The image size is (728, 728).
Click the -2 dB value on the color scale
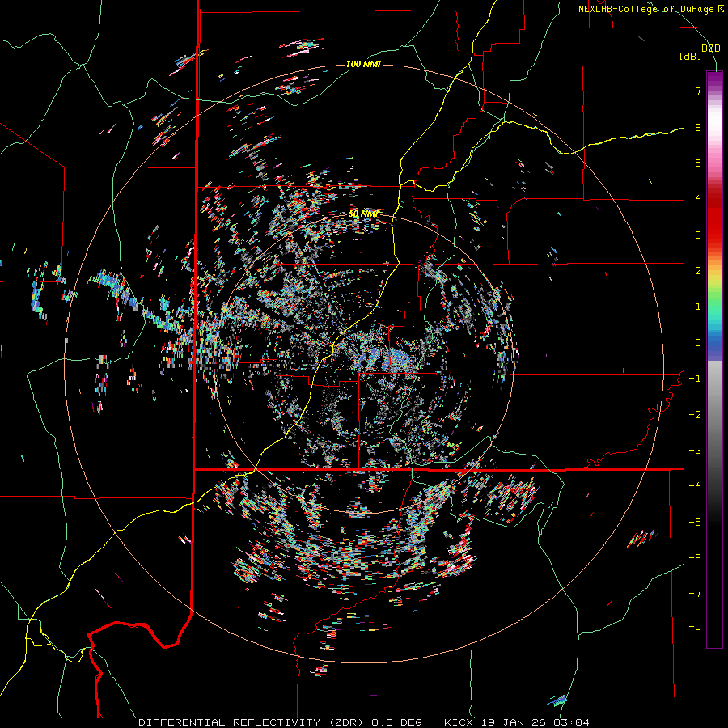695,414
